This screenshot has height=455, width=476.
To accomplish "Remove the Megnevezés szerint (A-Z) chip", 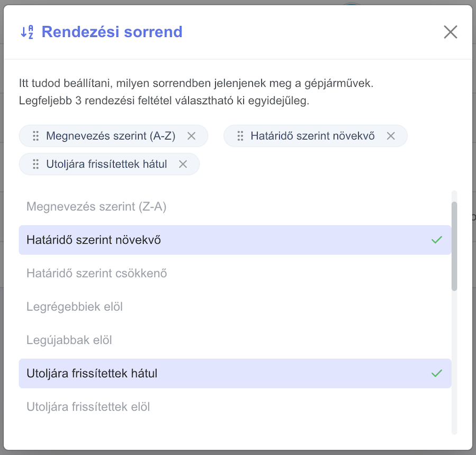I will (x=191, y=136).
